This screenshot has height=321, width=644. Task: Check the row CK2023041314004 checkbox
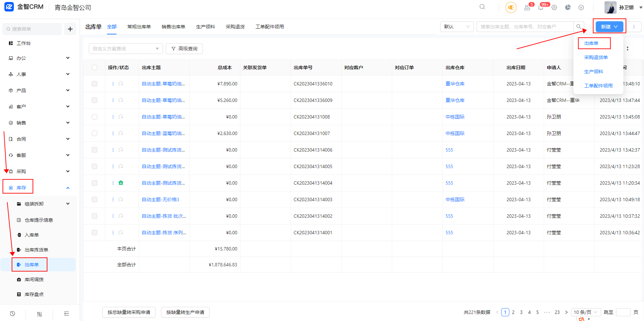pyautogui.click(x=95, y=183)
